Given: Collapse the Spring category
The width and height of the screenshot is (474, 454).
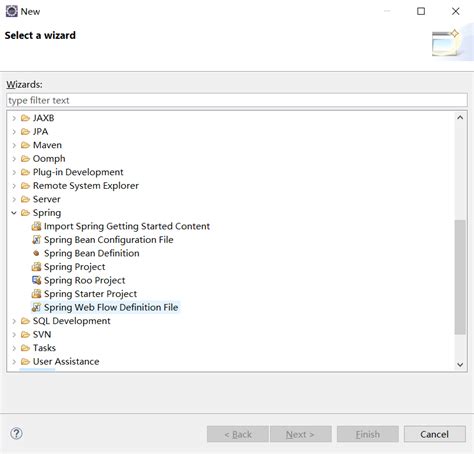Looking at the screenshot, I should [14, 213].
